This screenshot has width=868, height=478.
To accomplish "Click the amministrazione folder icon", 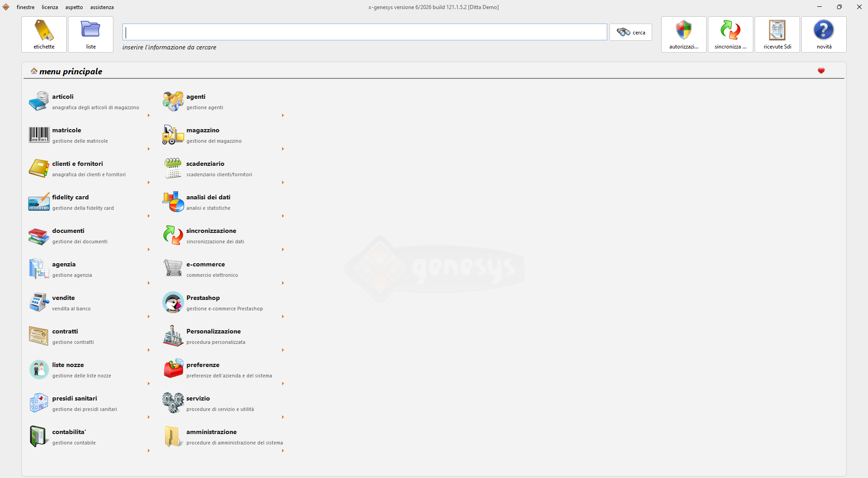I will tap(172, 436).
